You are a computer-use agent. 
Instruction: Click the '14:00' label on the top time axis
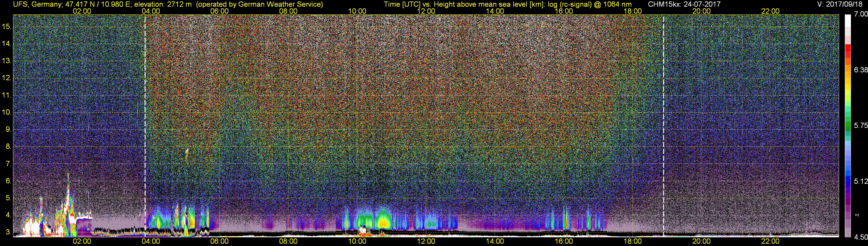click(x=495, y=11)
